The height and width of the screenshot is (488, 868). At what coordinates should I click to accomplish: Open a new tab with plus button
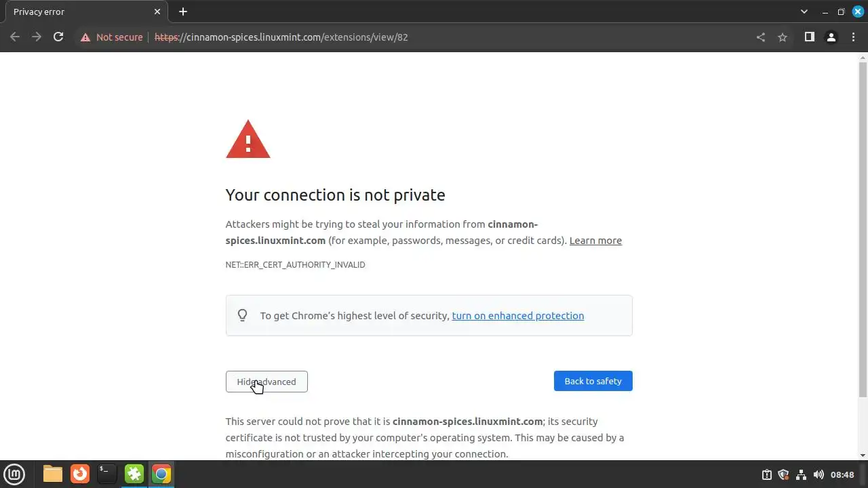coord(183,12)
